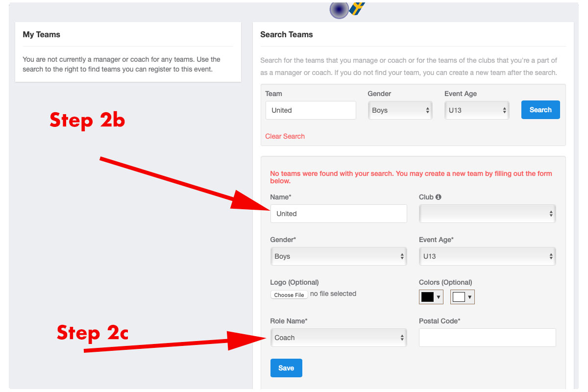Click the round dark blue logo at top

[x=339, y=9]
